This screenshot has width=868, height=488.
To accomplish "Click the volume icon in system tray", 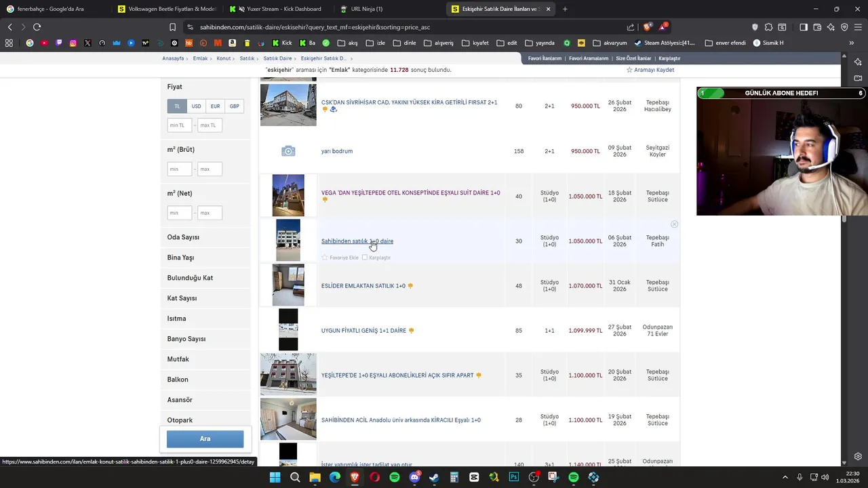I will [x=825, y=477].
